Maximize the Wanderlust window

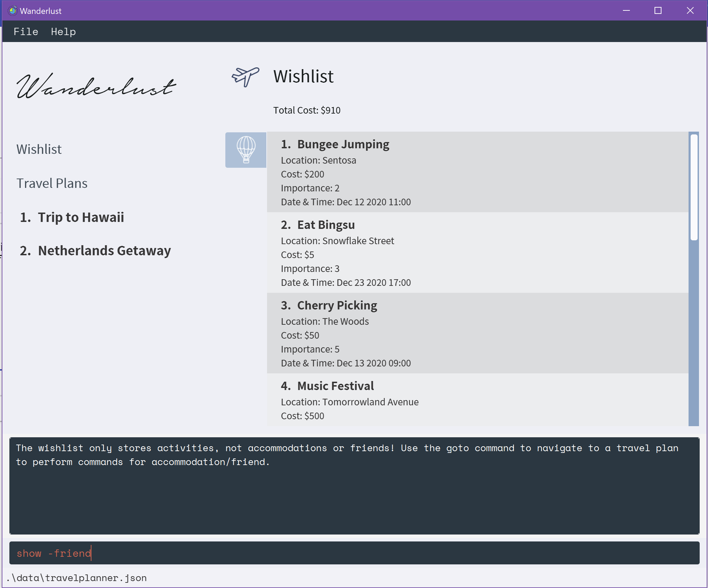658,11
